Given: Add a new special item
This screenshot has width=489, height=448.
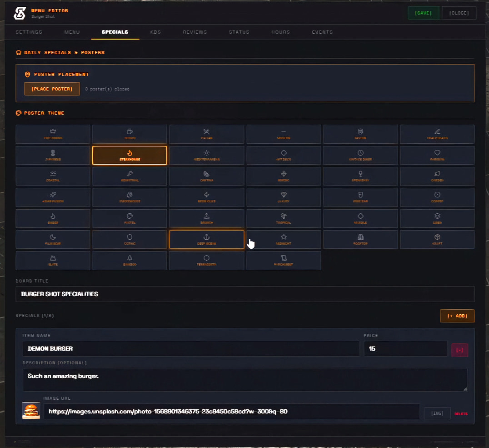Looking at the screenshot, I should tap(457, 316).
